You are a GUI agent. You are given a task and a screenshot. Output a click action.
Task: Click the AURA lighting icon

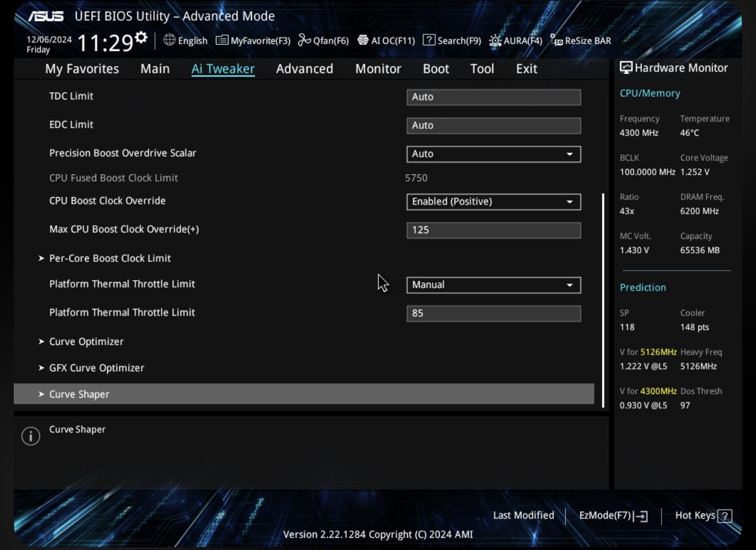(x=495, y=41)
